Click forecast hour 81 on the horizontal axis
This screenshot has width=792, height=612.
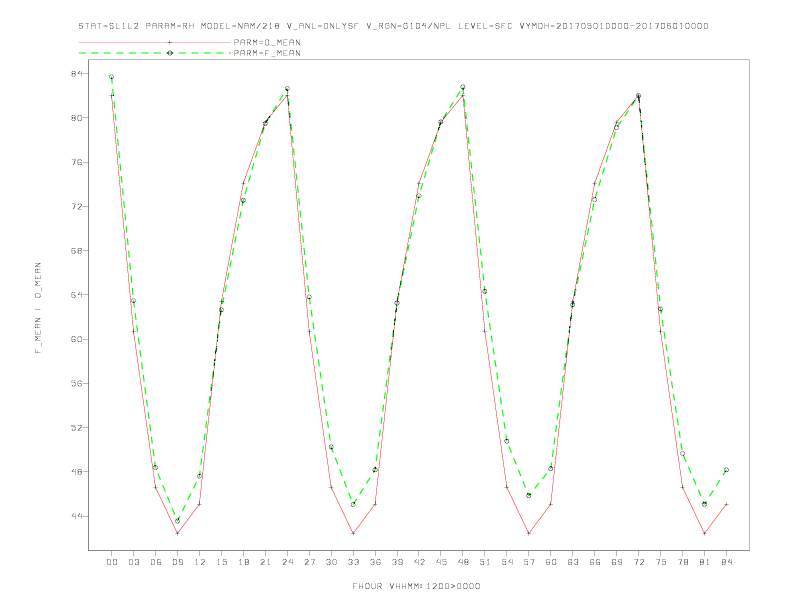tap(705, 562)
